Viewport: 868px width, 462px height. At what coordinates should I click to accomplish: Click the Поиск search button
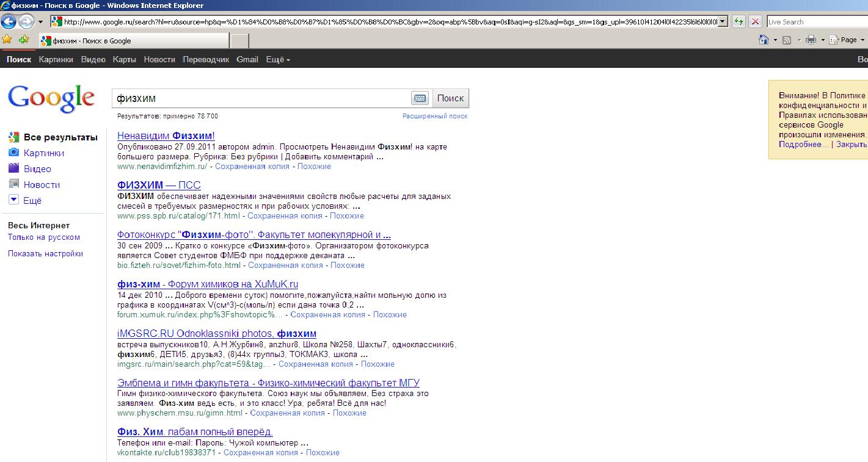451,98
